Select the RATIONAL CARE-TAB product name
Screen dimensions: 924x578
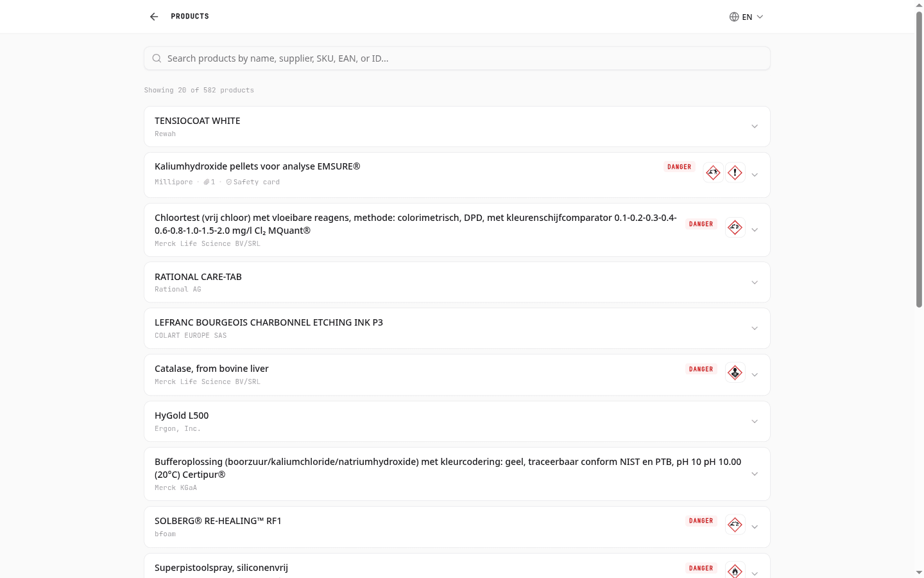198,277
